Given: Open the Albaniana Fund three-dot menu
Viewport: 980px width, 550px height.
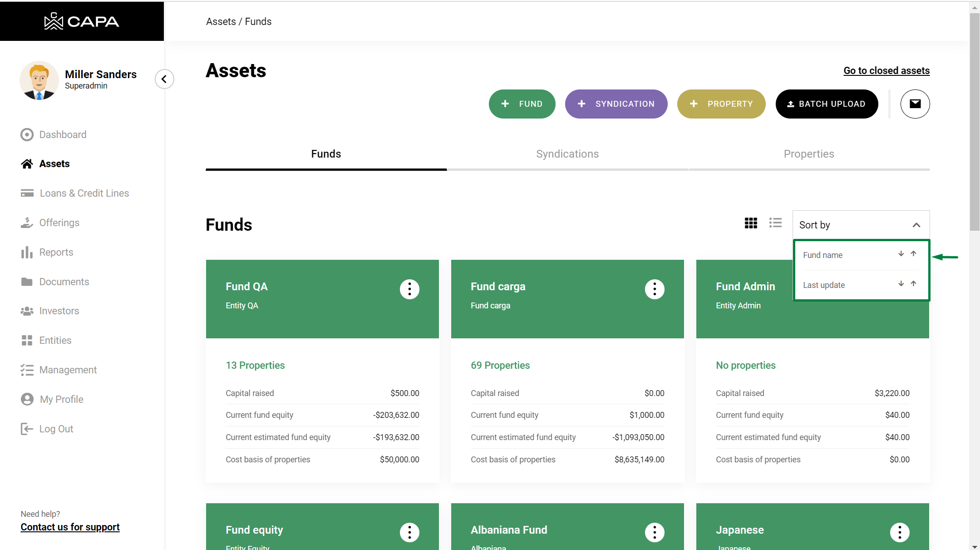Looking at the screenshot, I should click(654, 532).
